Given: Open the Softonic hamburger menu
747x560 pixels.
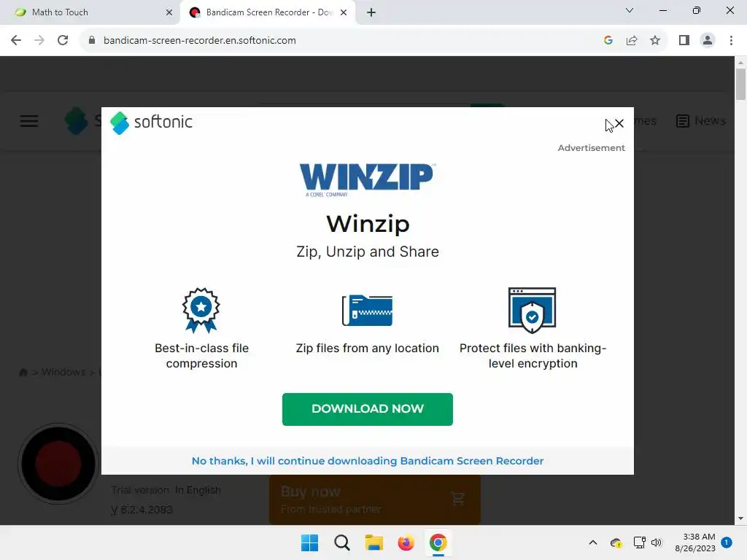Looking at the screenshot, I should pyautogui.click(x=29, y=121).
